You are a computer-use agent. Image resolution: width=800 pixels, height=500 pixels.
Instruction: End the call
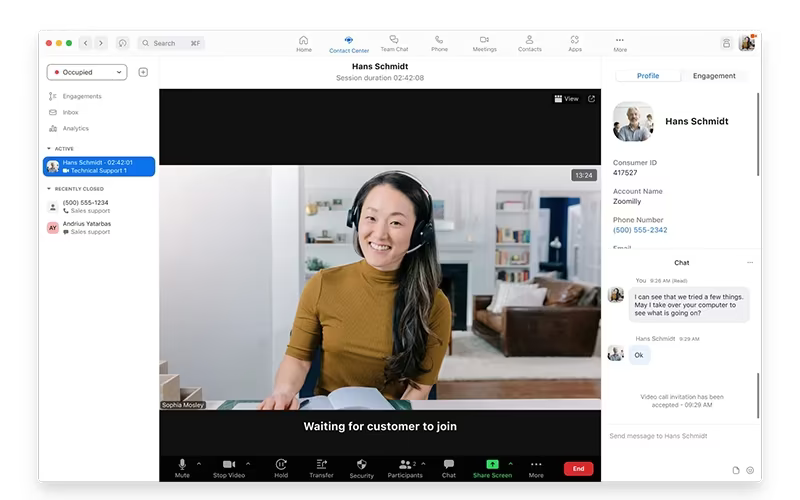pyautogui.click(x=579, y=468)
